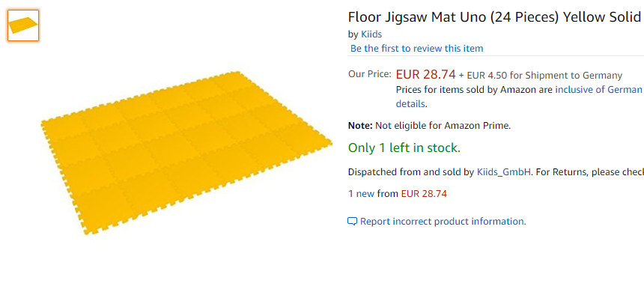
Task: Click the speech bubble report icon
Action: [352, 222]
